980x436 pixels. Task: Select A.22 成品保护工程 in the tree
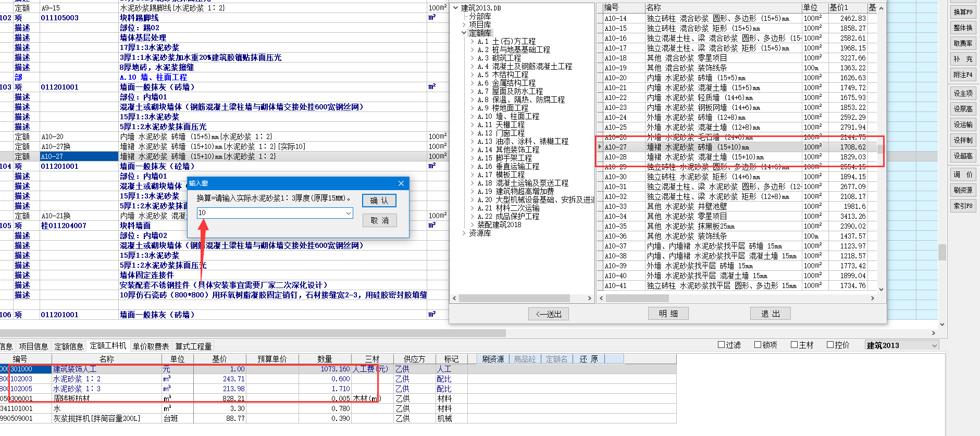click(x=508, y=216)
